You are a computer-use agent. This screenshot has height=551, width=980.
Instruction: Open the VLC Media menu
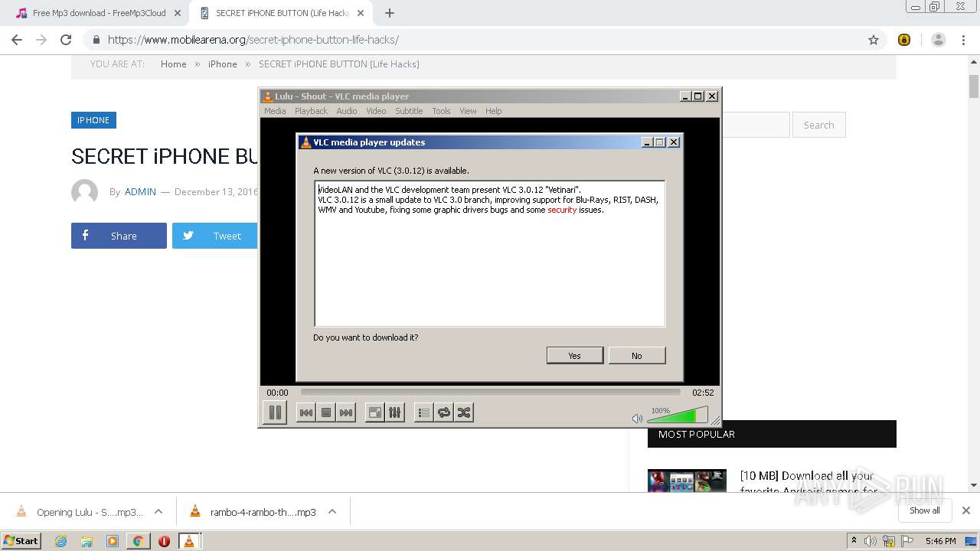point(275,111)
